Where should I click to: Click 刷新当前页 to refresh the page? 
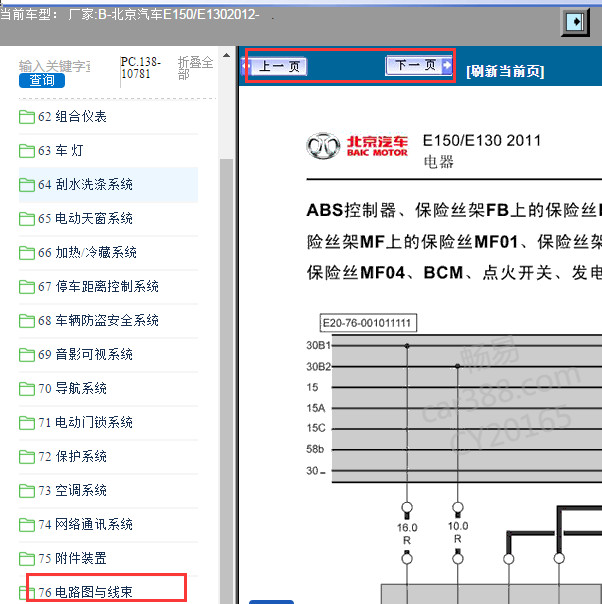[x=505, y=72]
